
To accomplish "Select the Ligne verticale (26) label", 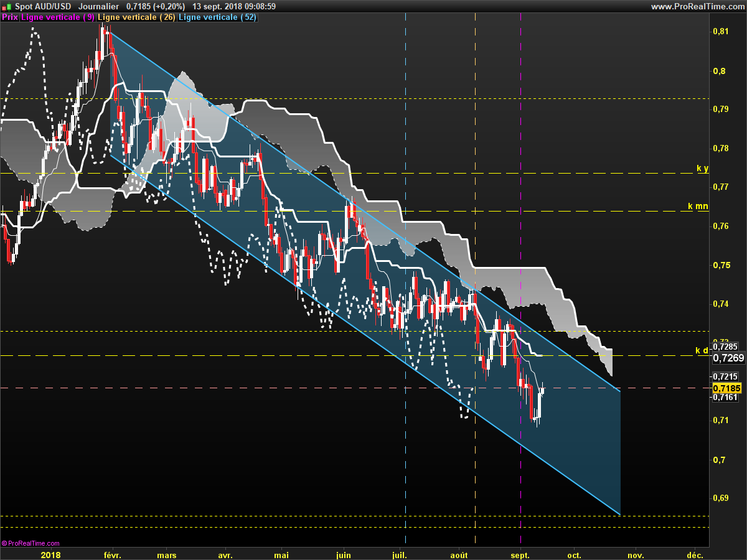I will [136, 17].
